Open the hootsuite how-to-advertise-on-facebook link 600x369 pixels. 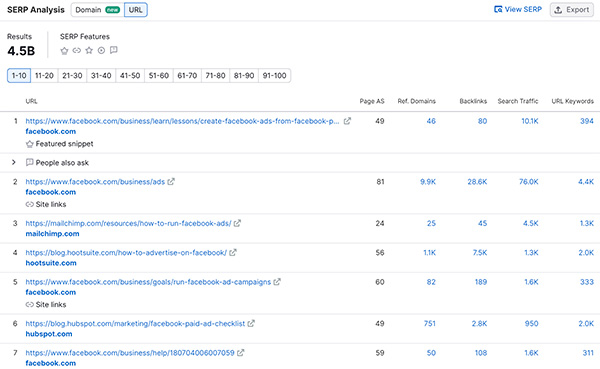126,253
